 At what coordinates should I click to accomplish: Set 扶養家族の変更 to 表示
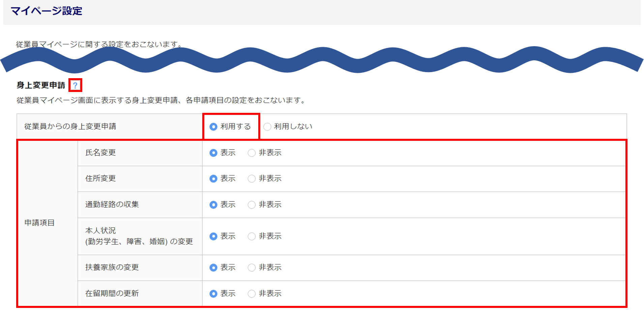213,268
